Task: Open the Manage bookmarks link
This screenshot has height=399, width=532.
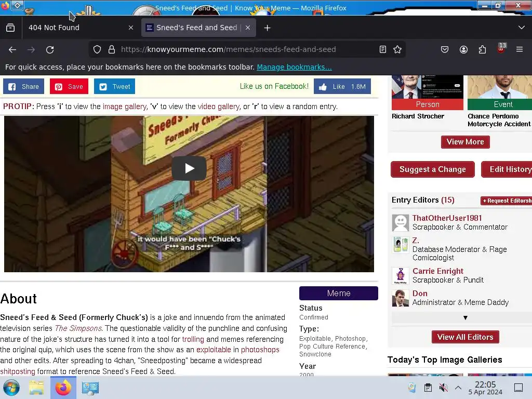Action: pos(294,67)
